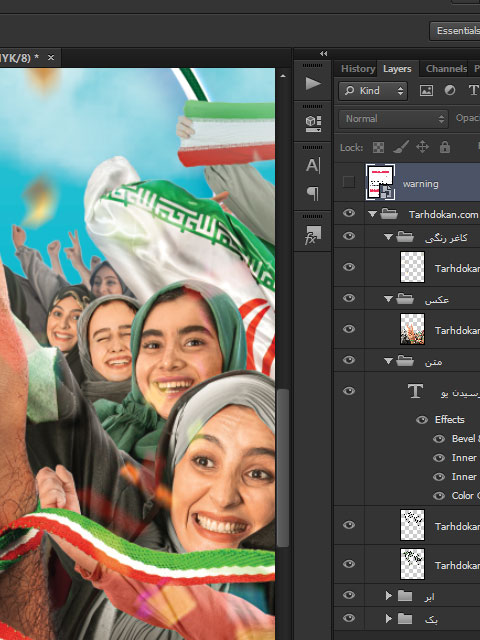Filter layers by pixel image icon

pos(426,91)
